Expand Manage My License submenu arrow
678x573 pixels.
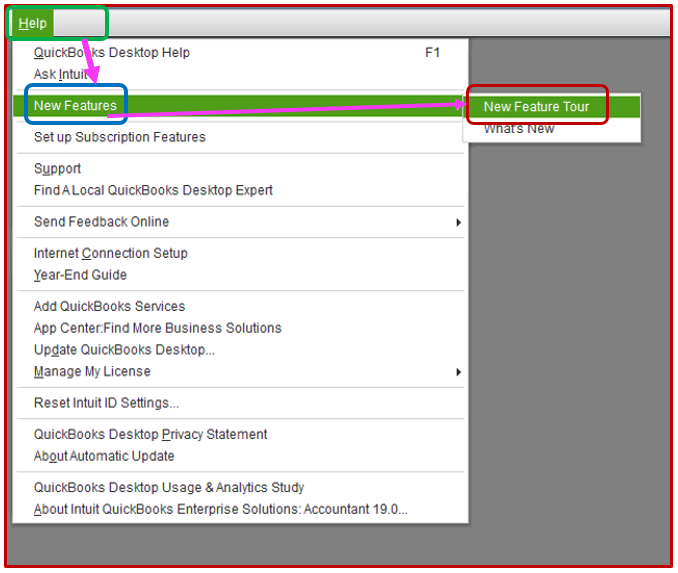coord(458,372)
